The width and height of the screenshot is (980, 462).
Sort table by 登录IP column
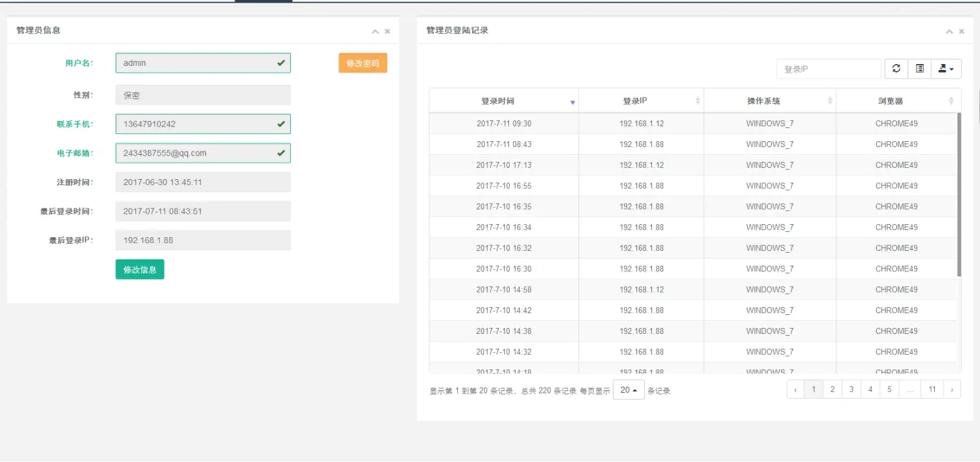(642, 101)
